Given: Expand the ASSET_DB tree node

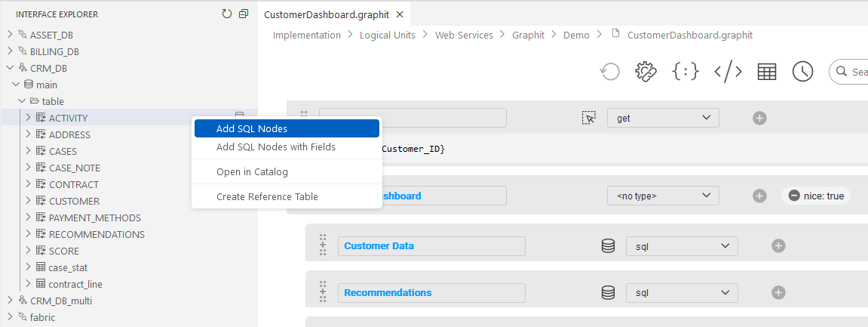Looking at the screenshot, I should 10,35.
